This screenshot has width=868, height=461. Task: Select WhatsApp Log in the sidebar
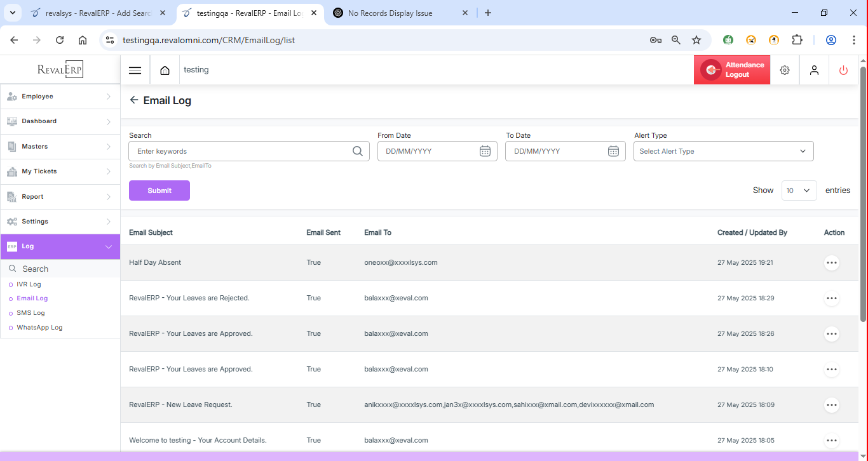39,328
